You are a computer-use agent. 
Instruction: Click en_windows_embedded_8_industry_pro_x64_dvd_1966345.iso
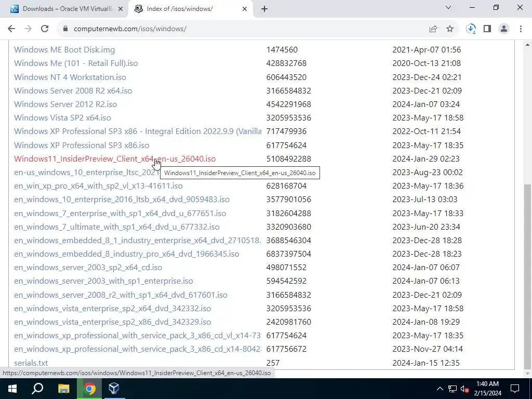pyautogui.click(x=127, y=254)
